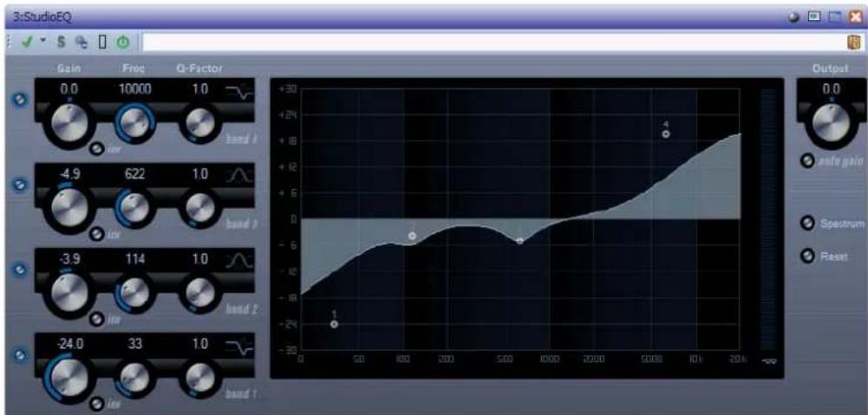
Task: Click the green checkmark icon in the toolbar
Action: tap(27, 42)
